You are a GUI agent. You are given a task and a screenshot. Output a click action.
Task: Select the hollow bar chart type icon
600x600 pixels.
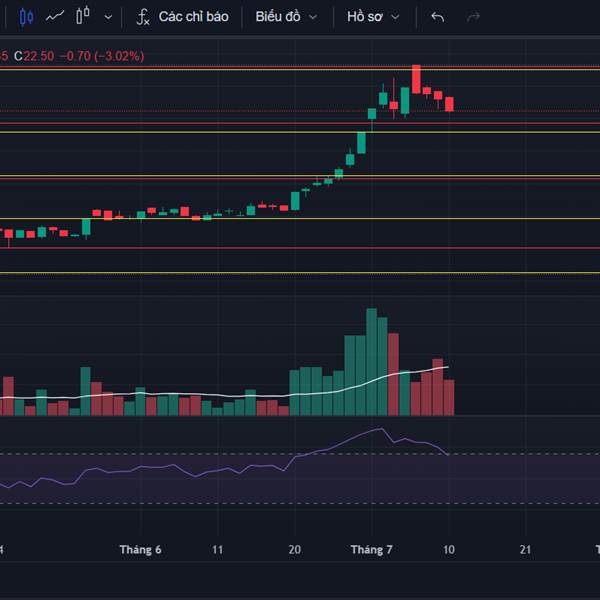[83, 16]
